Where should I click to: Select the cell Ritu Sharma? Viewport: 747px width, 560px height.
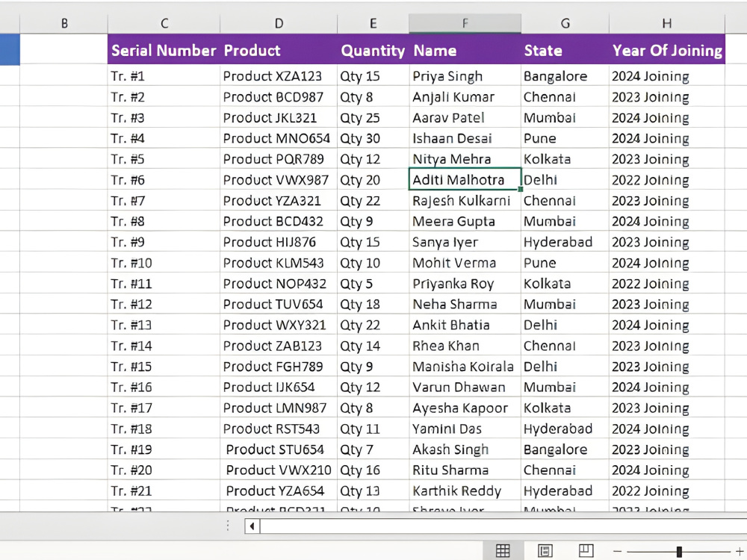pos(465,470)
